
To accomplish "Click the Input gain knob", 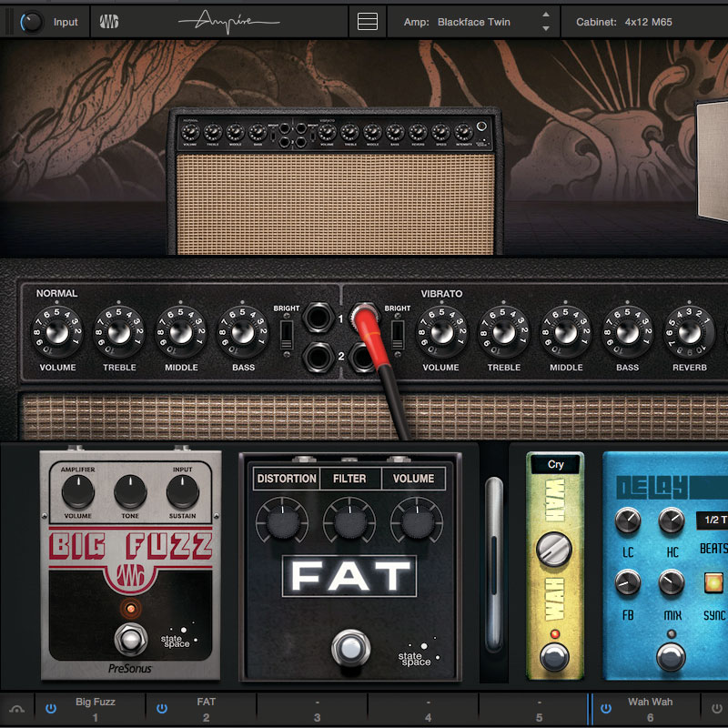I will click(31, 22).
